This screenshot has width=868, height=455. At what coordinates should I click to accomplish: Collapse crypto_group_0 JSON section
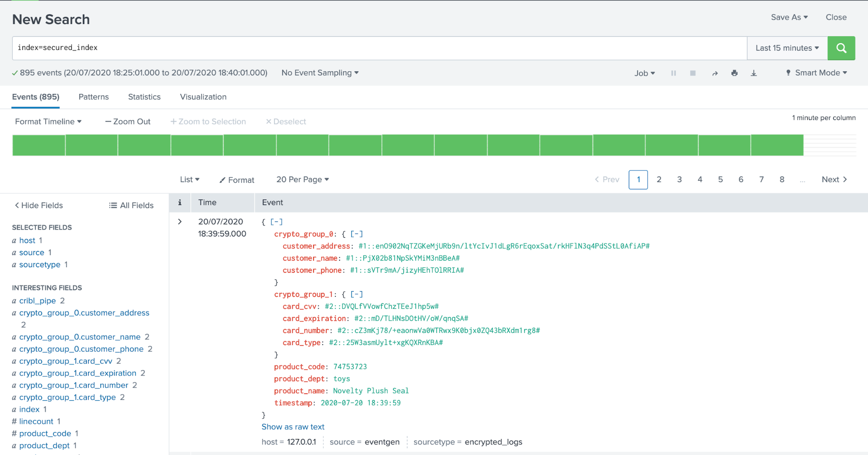coord(356,234)
